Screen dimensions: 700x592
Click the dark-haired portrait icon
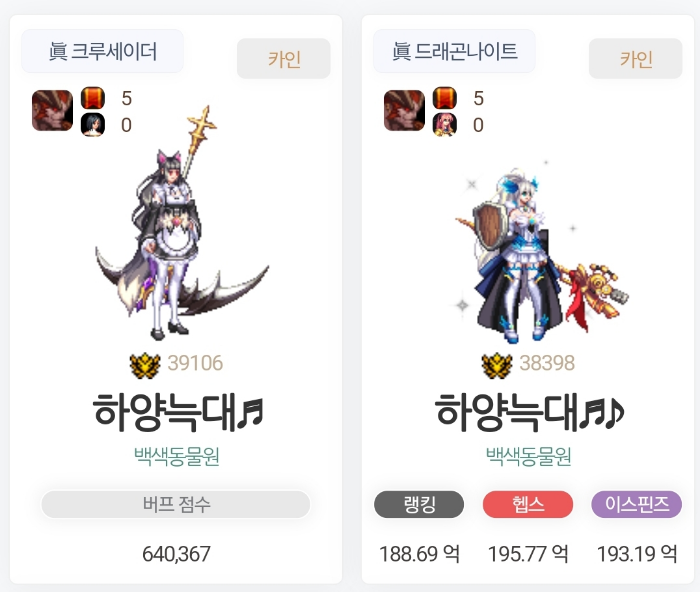pyautogui.click(x=93, y=125)
